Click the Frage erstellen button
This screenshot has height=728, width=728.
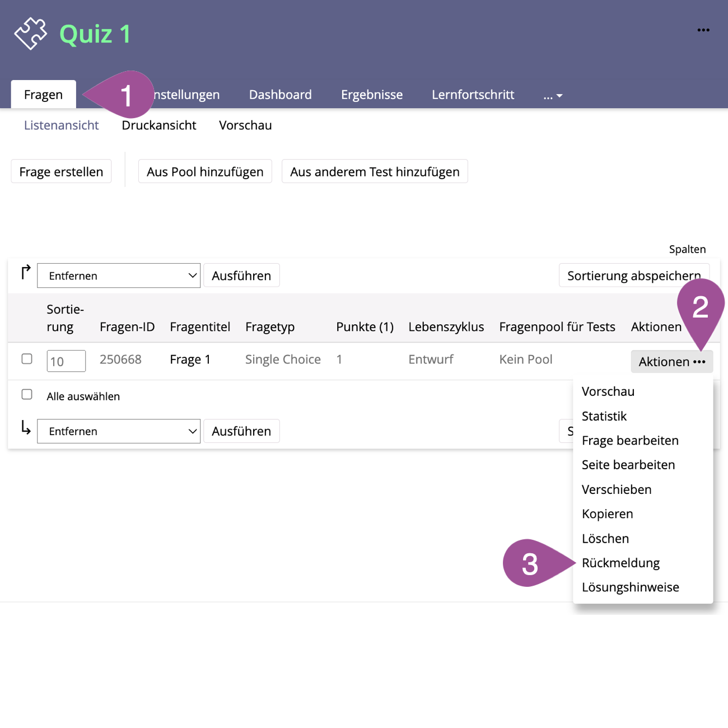click(x=61, y=172)
